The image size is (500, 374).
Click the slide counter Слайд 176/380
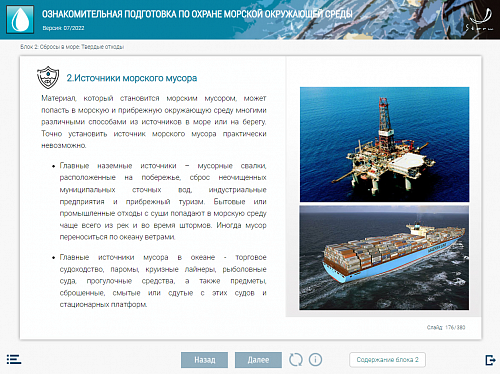click(x=446, y=327)
